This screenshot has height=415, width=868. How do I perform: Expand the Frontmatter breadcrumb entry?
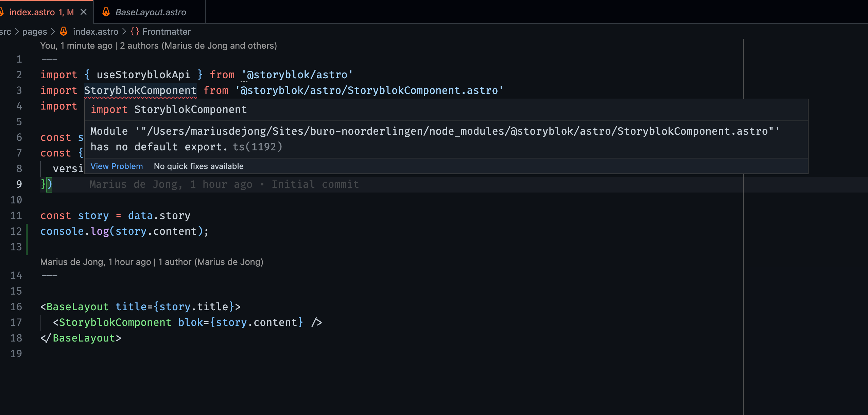click(x=167, y=31)
